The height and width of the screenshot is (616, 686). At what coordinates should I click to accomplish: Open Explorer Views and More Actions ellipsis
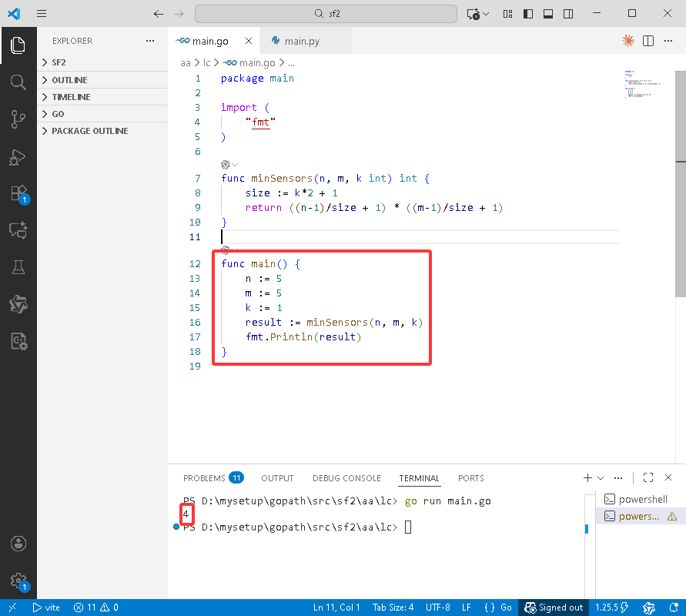click(x=150, y=41)
